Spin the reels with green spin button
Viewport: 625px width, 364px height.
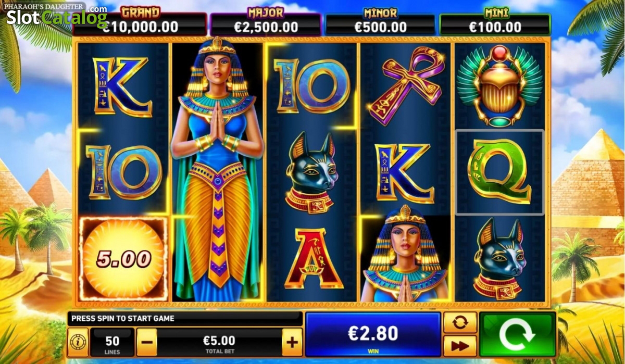[517, 334]
